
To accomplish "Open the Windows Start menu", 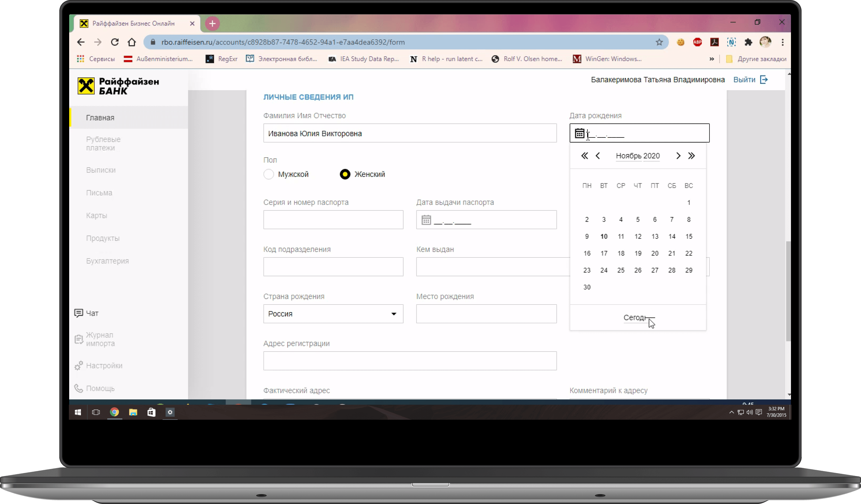I will point(78,412).
